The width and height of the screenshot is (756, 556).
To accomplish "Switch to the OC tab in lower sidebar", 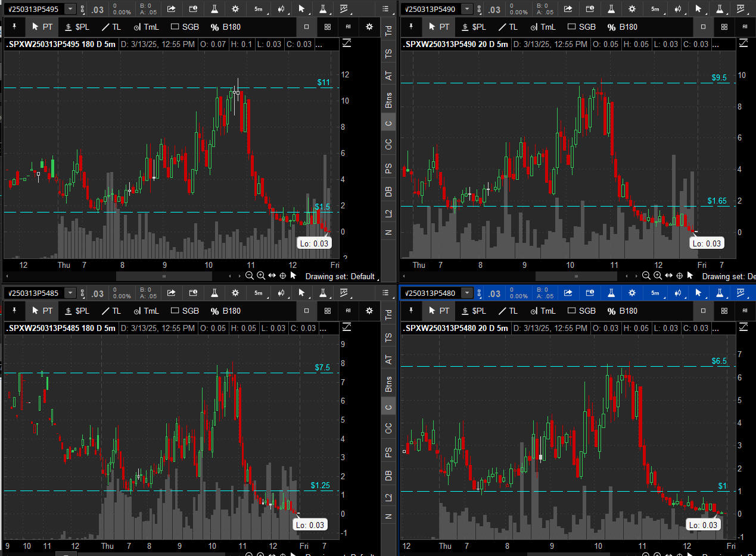I will point(388,429).
